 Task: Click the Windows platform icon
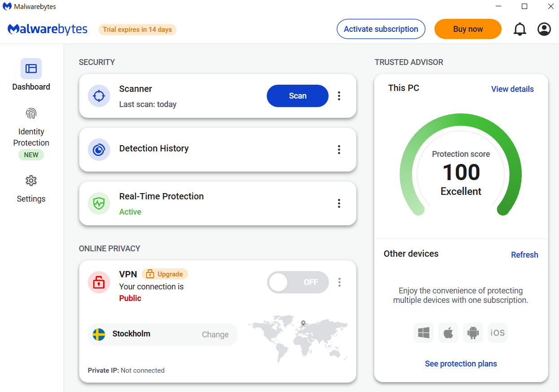[x=424, y=332]
